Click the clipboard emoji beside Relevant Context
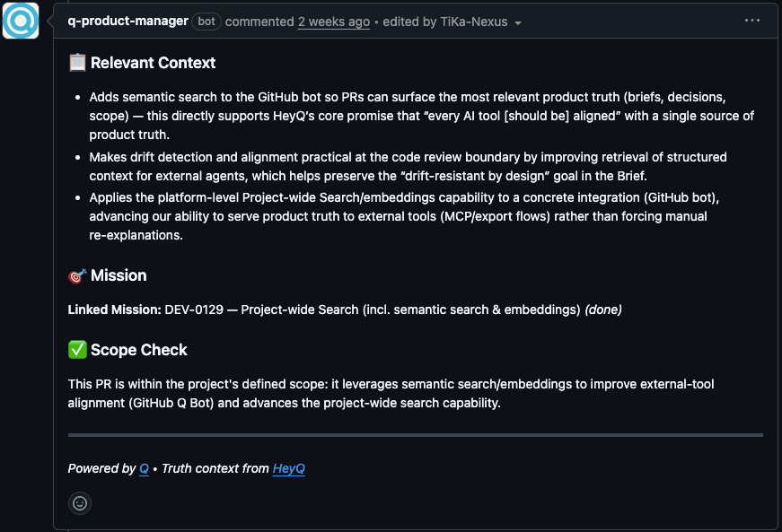 point(77,63)
